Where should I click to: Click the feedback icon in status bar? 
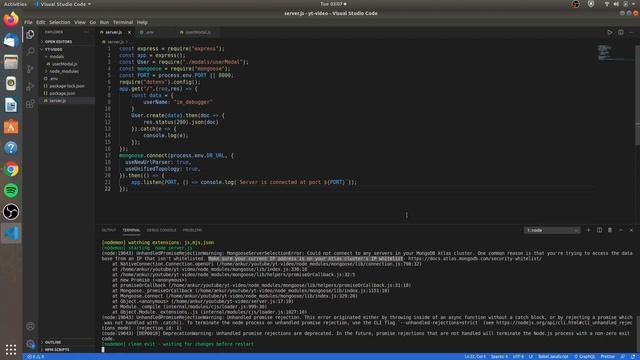coord(622,357)
